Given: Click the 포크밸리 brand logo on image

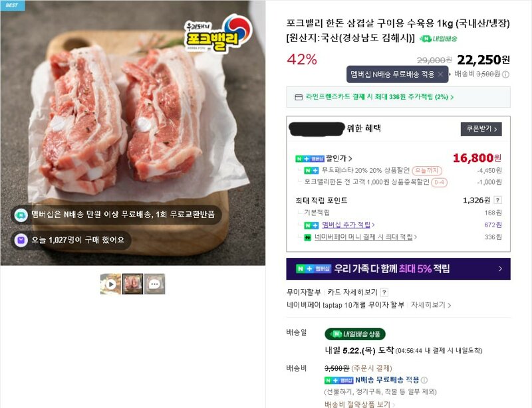Looking at the screenshot, I should click(x=218, y=35).
